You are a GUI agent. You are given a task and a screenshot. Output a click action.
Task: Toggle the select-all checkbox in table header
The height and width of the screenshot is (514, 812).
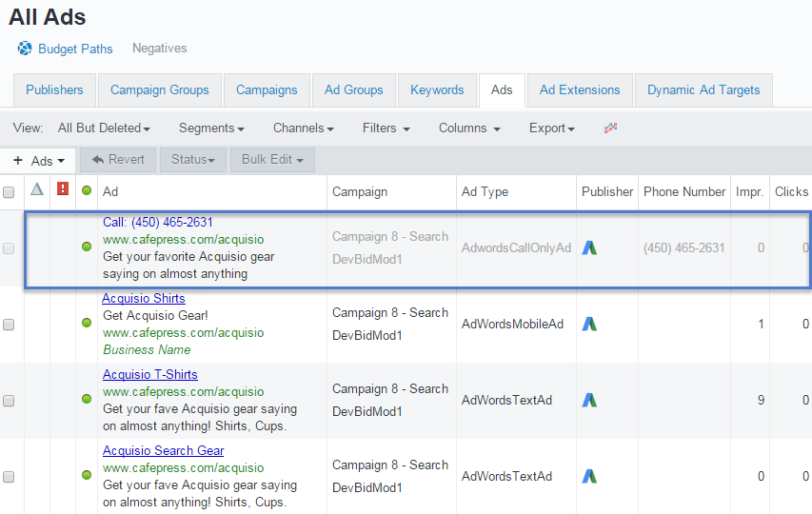click(x=9, y=192)
